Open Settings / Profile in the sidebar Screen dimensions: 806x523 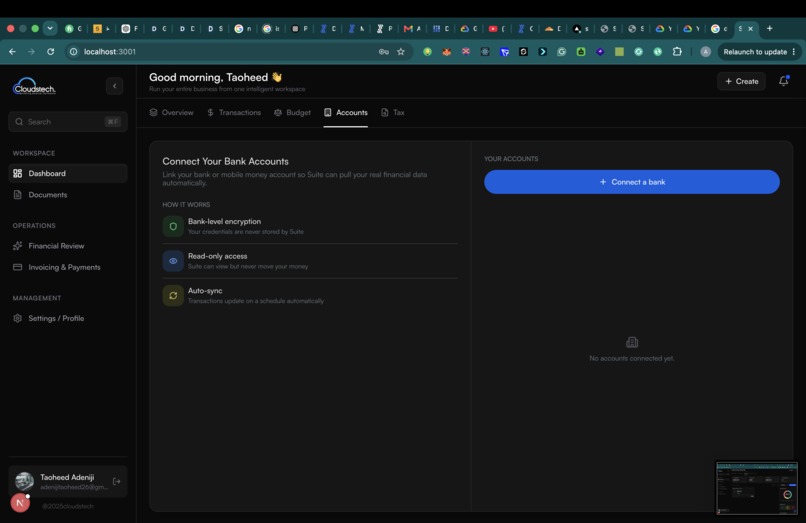[67, 318]
